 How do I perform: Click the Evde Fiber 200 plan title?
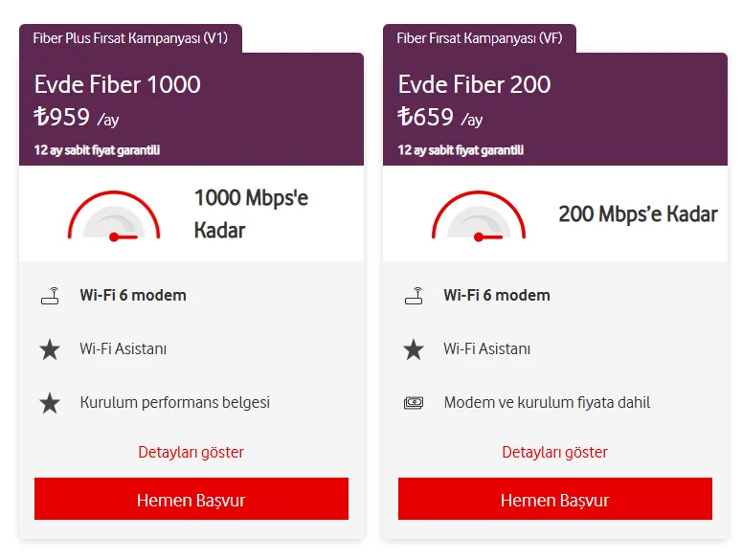pyautogui.click(x=474, y=84)
